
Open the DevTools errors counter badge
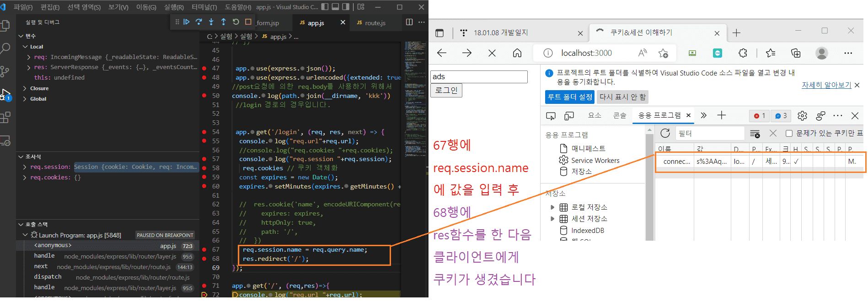759,116
